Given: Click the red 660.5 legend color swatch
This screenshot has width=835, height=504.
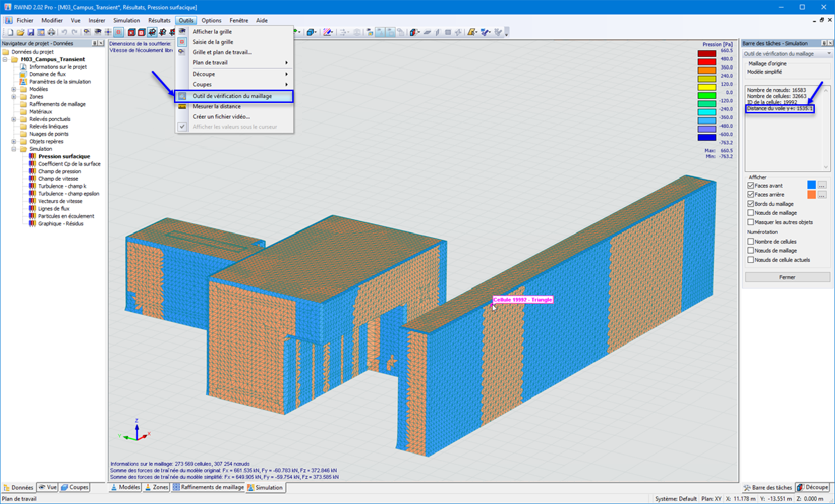Looking at the screenshot, I should coord(707,54).
